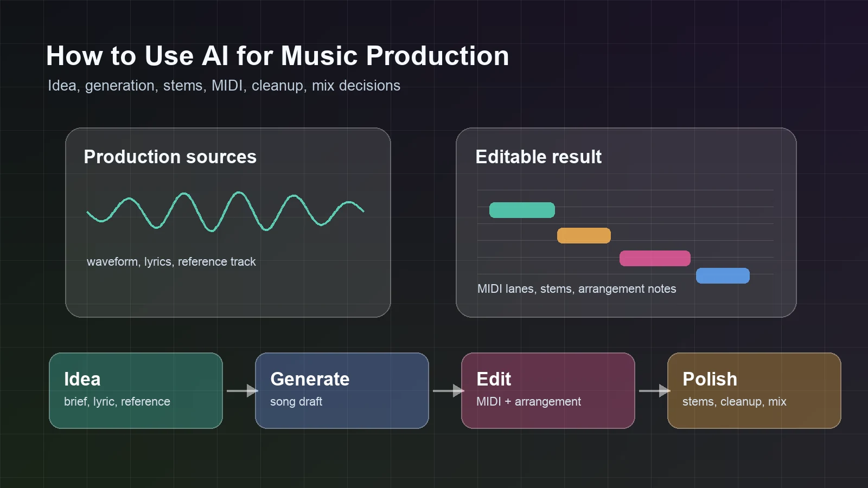Screen dimensions: 868x488
Task: Click the blue MIDI clip block
Action: pos(723,275)
